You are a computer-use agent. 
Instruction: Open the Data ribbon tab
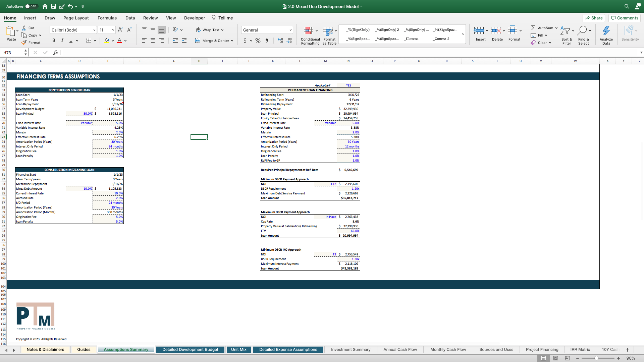point(130,18)
